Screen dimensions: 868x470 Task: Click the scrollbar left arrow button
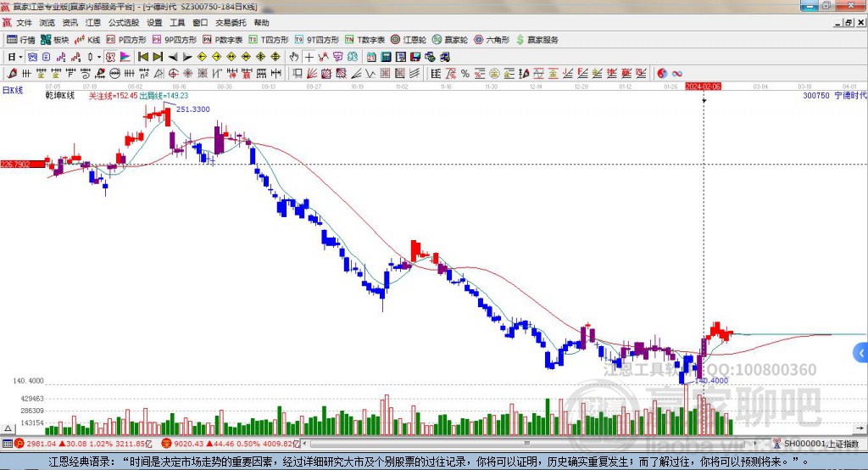tap(305, 444)
